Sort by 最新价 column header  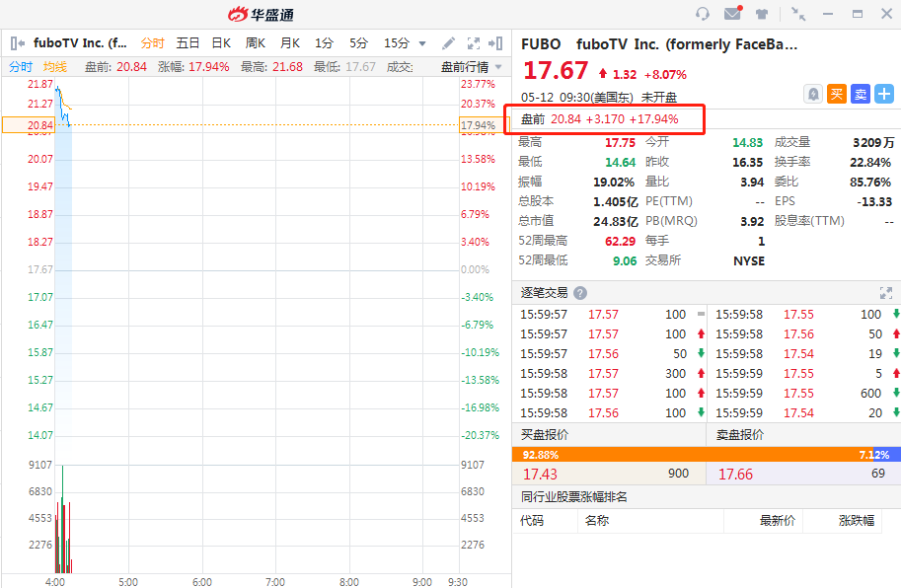[778, 521]
